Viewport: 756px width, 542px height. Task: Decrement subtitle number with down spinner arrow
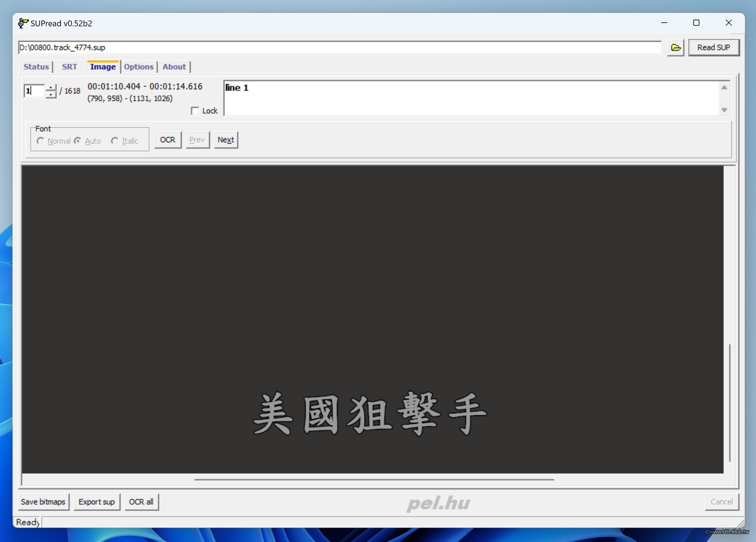point(51,95)
